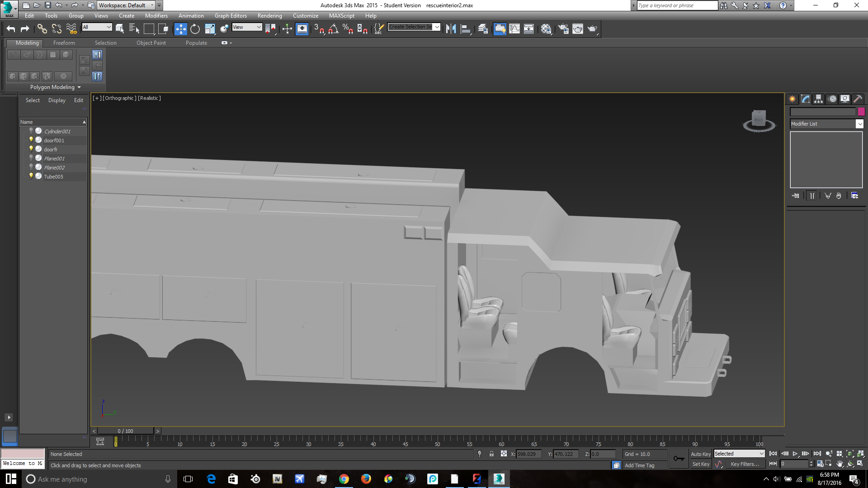Toggle the selection lock icon
868x488 pixels.
click(491, 454)
